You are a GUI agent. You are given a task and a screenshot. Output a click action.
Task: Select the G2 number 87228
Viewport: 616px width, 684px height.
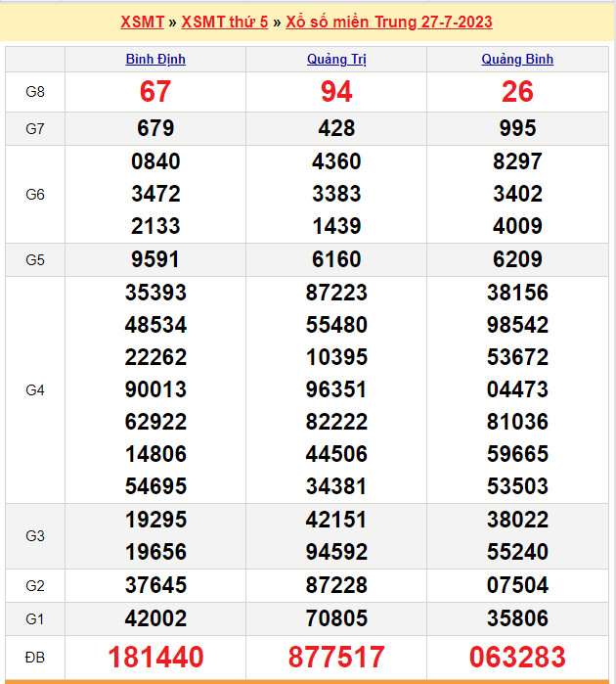(x=336, y=585)
